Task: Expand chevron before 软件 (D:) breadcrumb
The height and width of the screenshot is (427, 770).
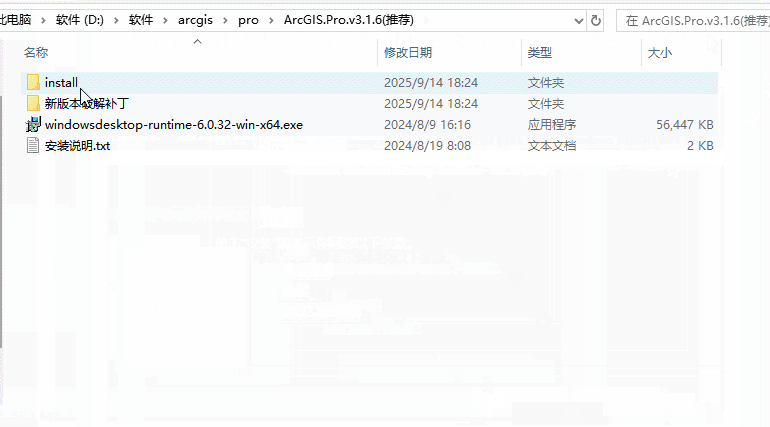Action: pyautogui.click(x=43, y=20)
